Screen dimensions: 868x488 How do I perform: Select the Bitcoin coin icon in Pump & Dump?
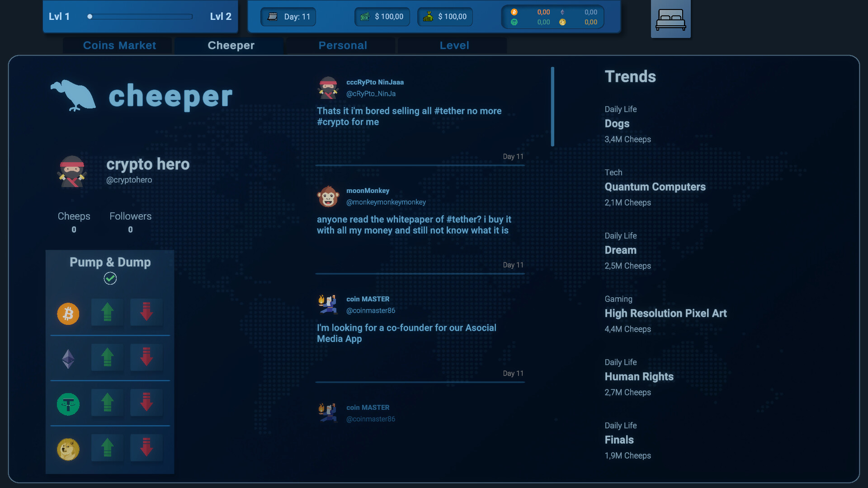(x=68, y=314)
